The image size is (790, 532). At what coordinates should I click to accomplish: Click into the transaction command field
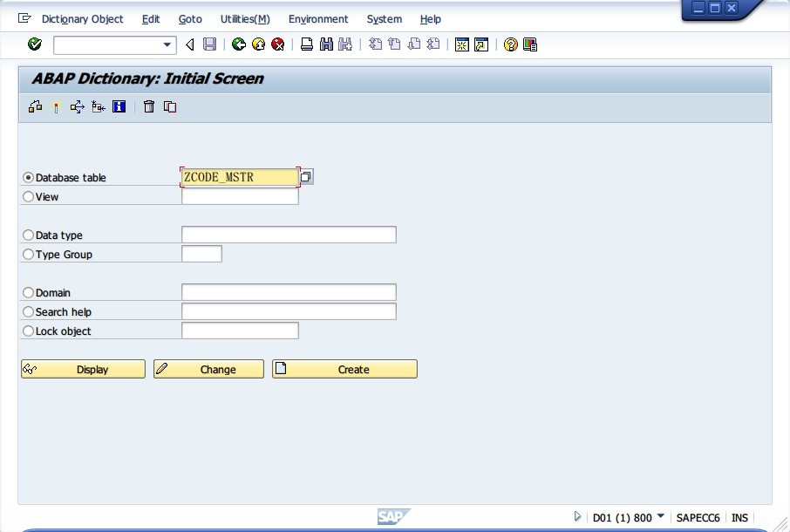tap(108, 44)
